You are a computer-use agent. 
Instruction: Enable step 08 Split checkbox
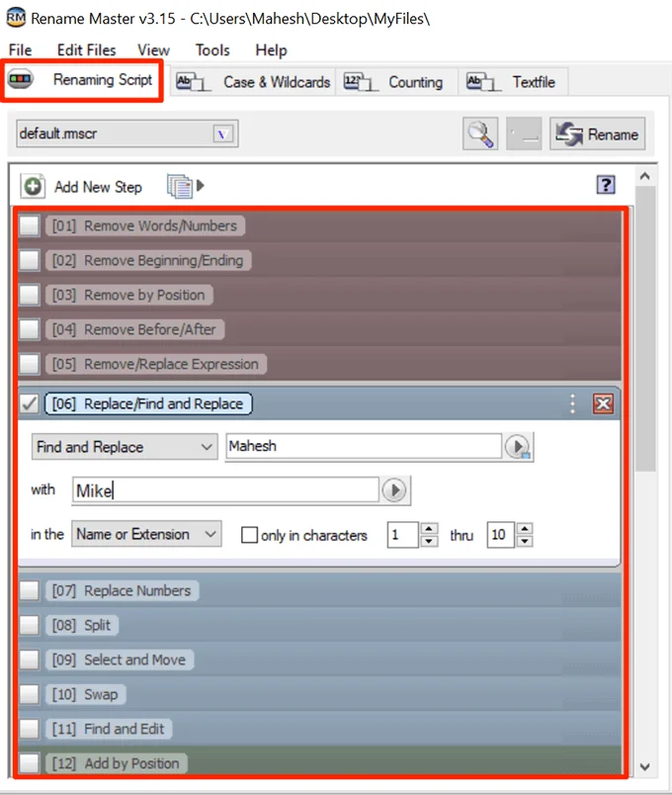29,625
